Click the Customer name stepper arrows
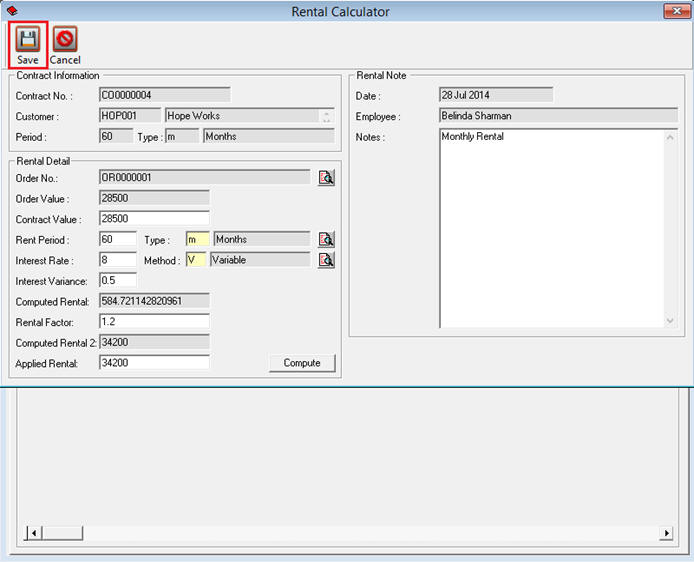 pos(326,116)
